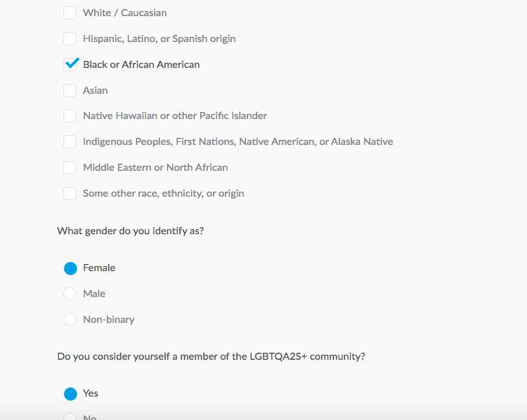Image resolution: width=527 pixels, height=420 pixels.
Task: Uncheck Black or African American checkbox
Action: point(70,65)
